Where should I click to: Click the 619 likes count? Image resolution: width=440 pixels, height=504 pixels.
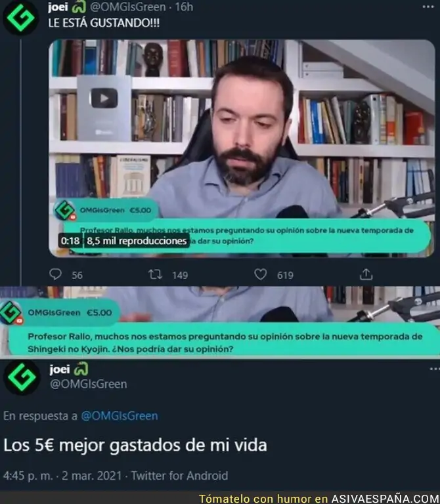coord(285,275)
